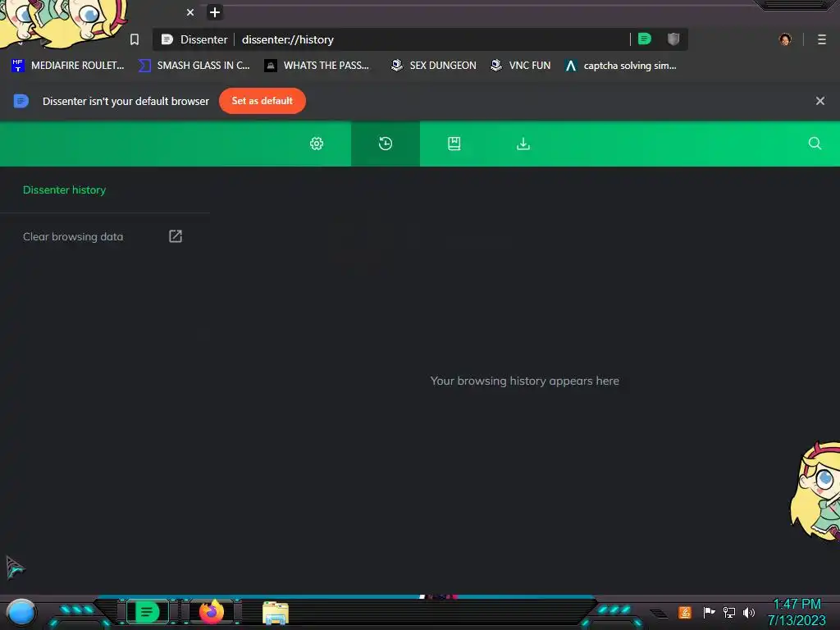Viewport: 840px width, 630px height.
Task: Close the current browser tab
Action: 190,12
